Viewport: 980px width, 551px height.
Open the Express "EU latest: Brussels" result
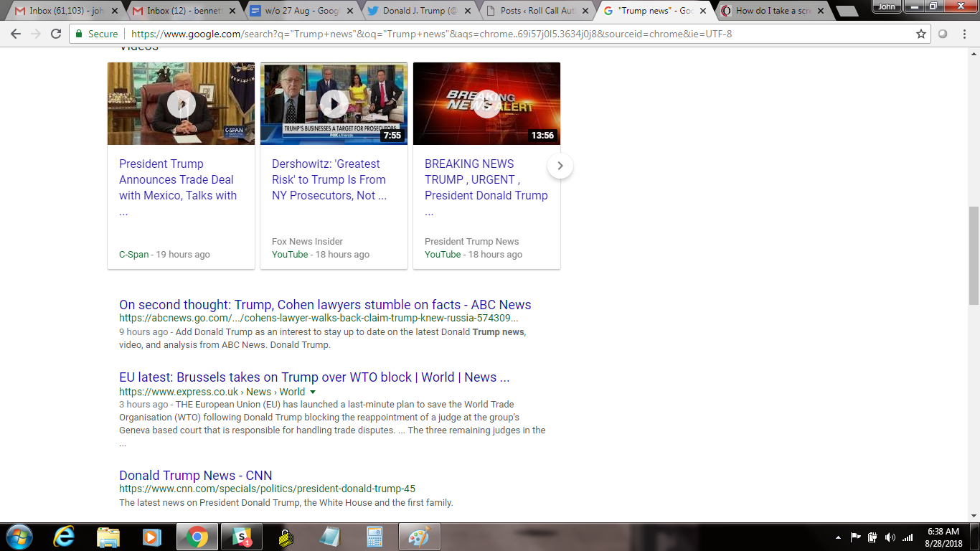point(314,377)
